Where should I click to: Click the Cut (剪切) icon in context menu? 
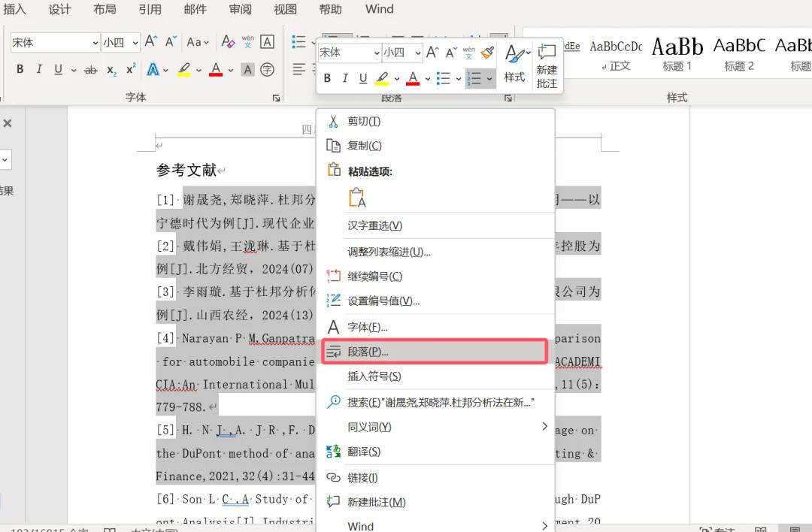pyautogui.click(x=334, y=121)
